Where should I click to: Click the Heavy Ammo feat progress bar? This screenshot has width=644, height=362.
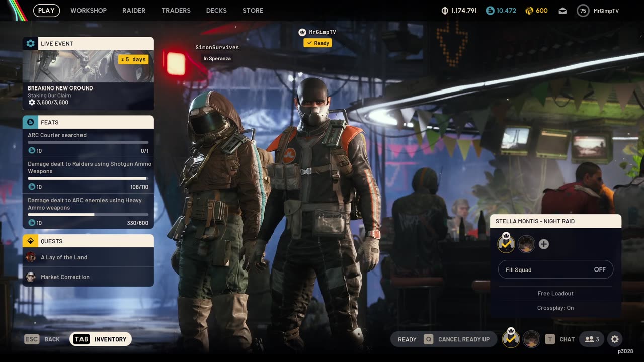[x=88, y=215]
